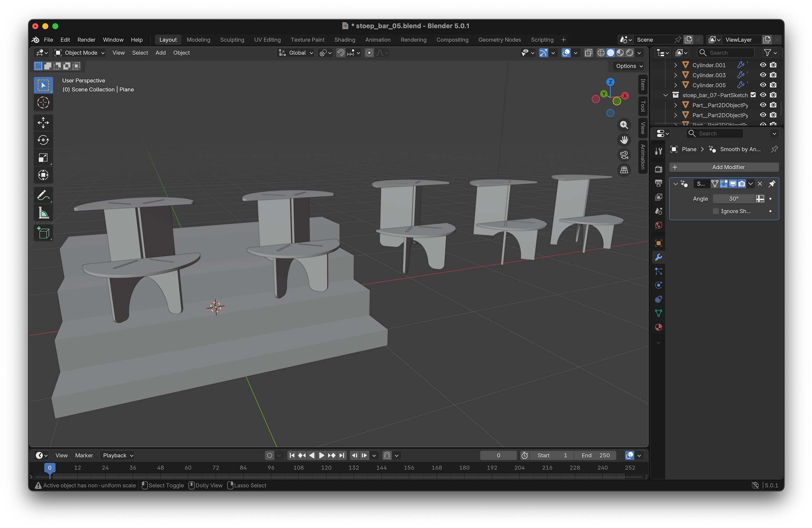Choose the Scale tool
Screen dimensions: 812x528
pos(43,158)
